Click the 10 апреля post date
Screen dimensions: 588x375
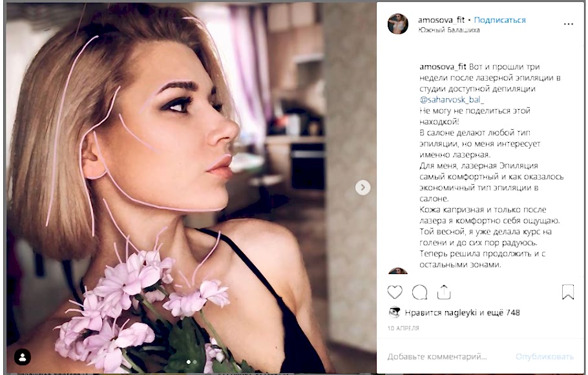(x=403, y=328)
